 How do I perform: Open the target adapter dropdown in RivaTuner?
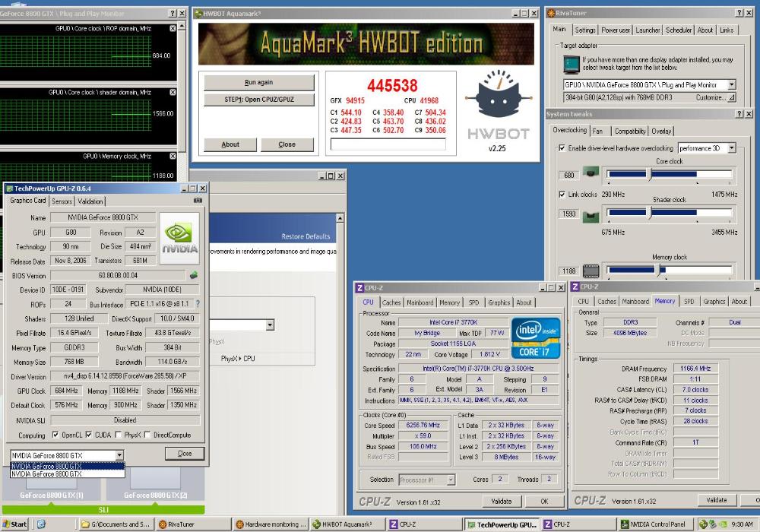tap(731, 85)
